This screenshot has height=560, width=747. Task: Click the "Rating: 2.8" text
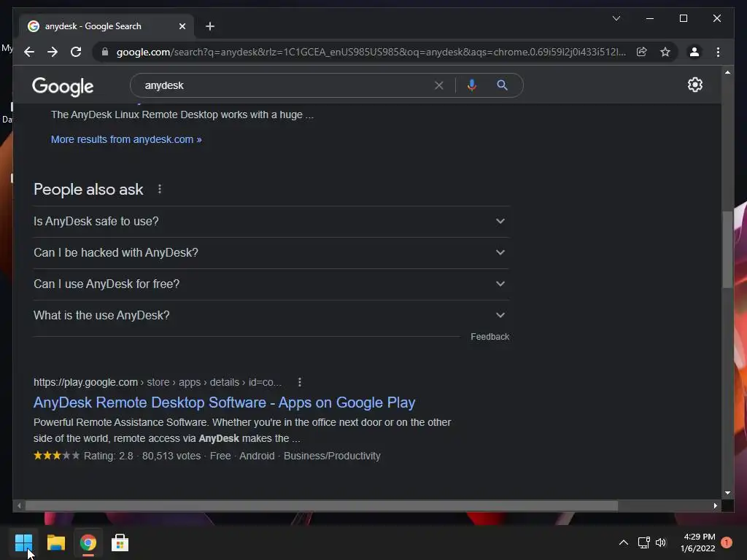(x=109, y=456)
